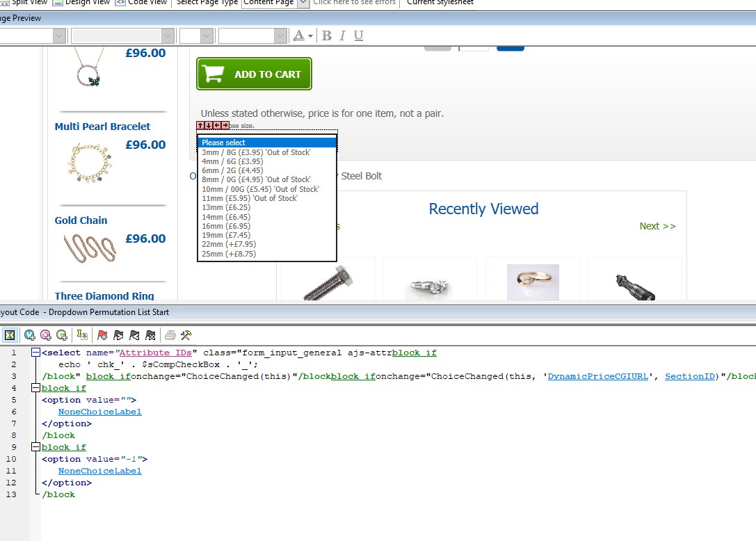Select '25mm (+£8.75)' option in dropdown
756x541 pixels.
[229, 254]
